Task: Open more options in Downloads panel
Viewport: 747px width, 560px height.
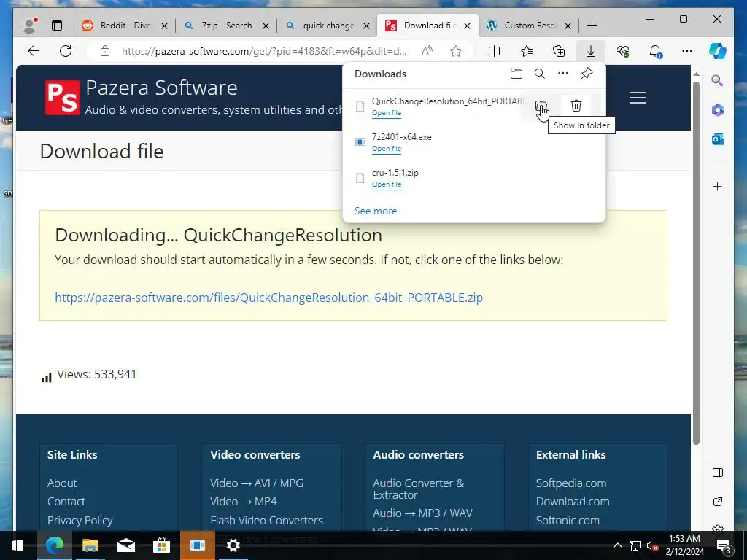Action: (563, 74)
